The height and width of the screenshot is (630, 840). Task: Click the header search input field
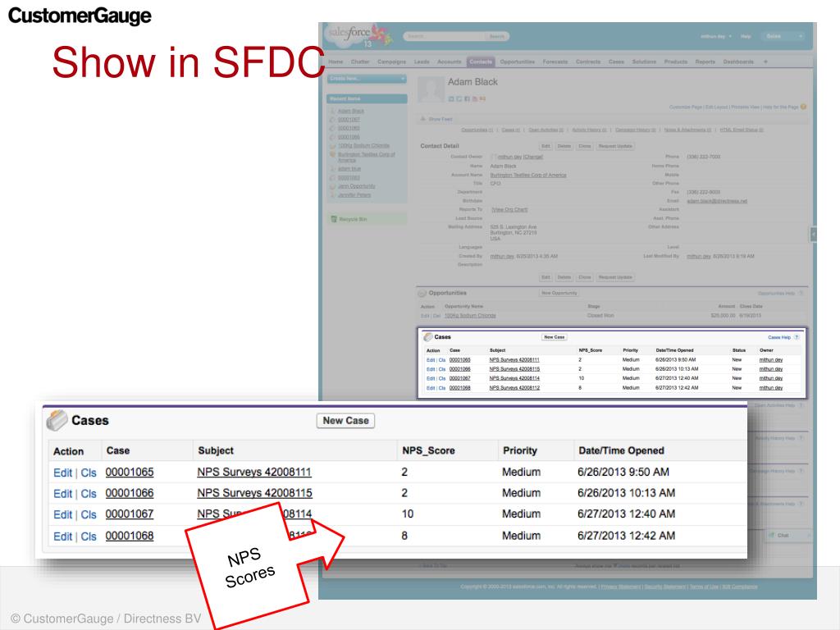click(x=444, y=36)
